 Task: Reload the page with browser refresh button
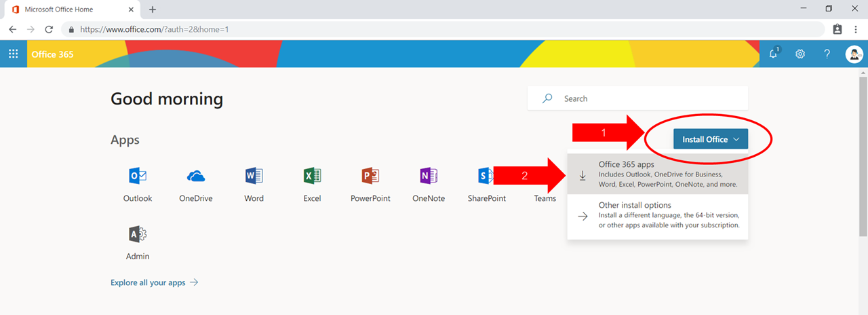click(49, 30)
